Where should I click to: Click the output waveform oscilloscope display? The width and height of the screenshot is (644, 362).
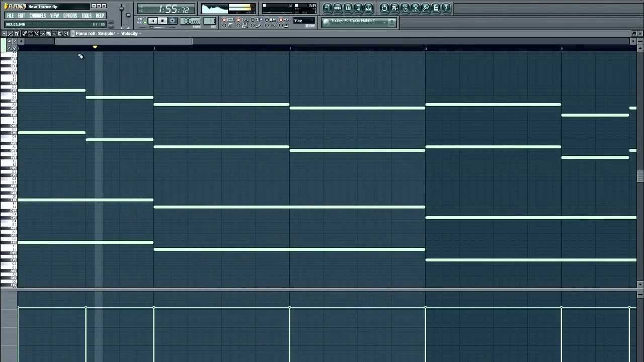[x=214, y=9]
